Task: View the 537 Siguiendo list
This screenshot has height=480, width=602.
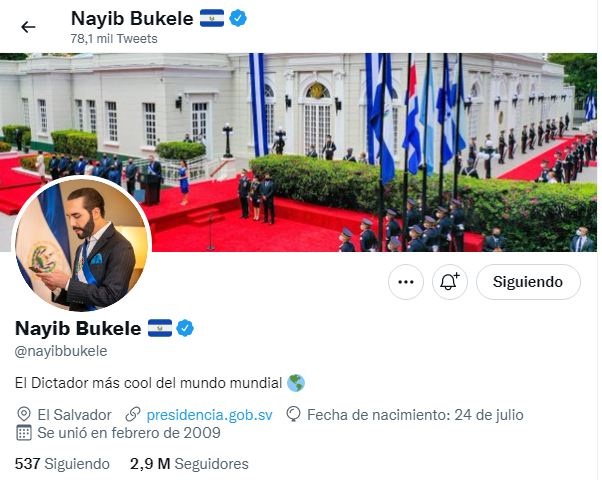Action: [62, 464]
